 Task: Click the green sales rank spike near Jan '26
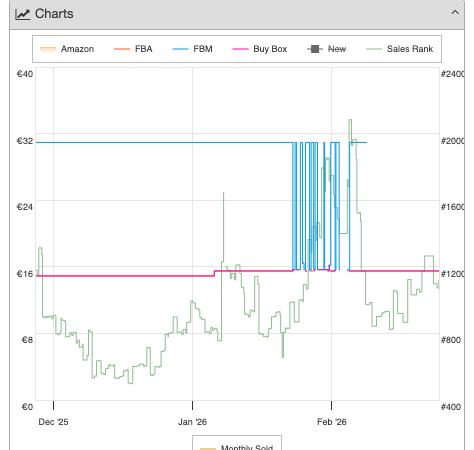pyautogui.click(x=223, y=227)
